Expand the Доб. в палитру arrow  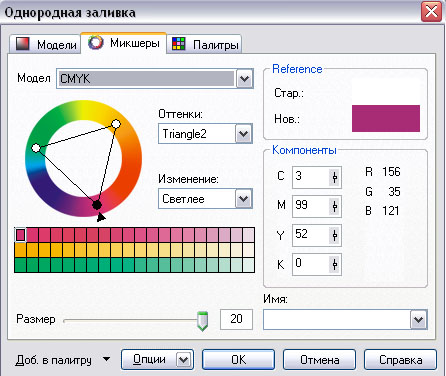pyautogui.click(x=106, y=359)
